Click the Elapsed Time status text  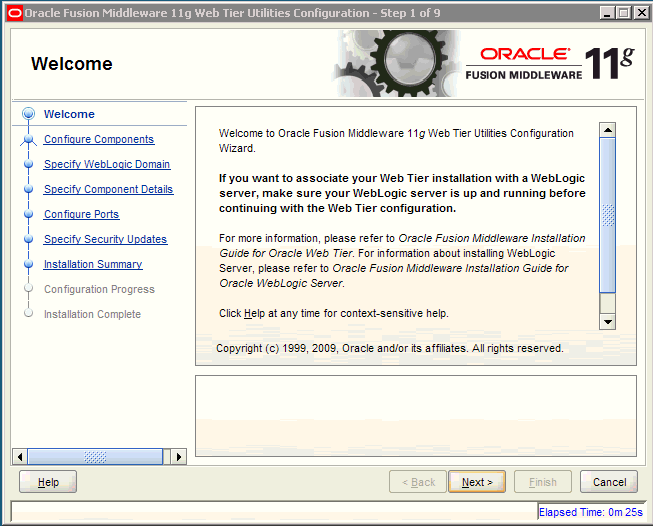(x=591, y=512)
